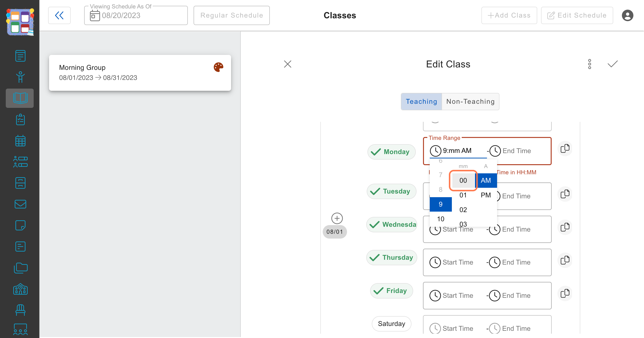Toggle the Thursday day chip
The width and height of the screenshot is (644, 338).
[391, 257]
